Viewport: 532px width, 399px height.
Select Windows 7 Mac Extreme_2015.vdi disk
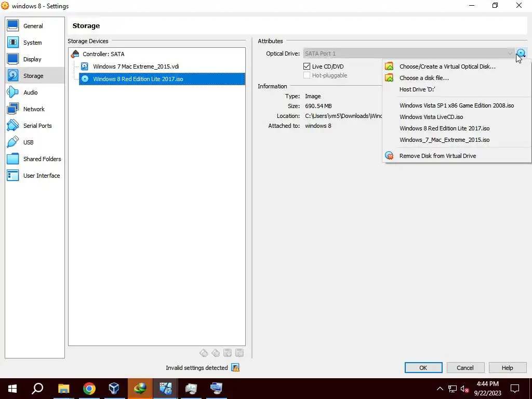pos(136,66)
